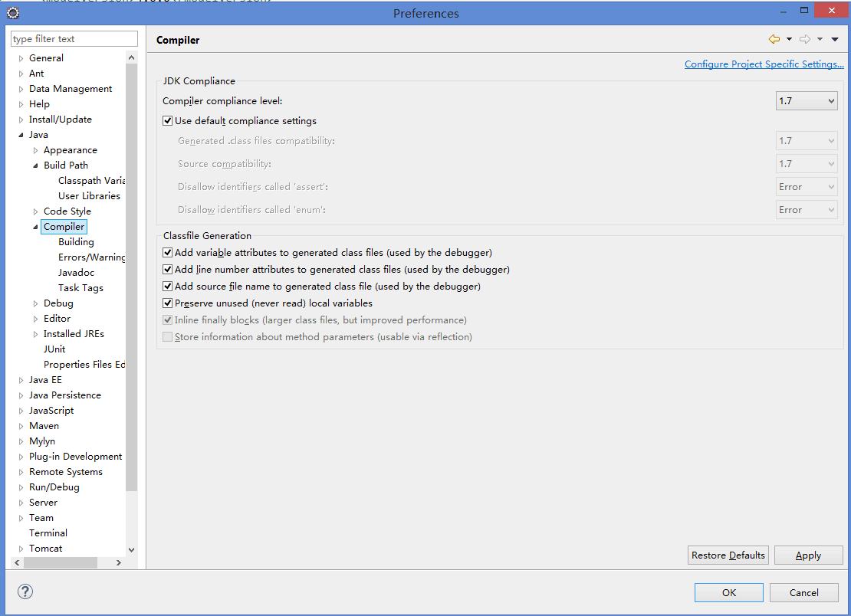Select Properties Files Editor tree item

[x=84, y=365]
